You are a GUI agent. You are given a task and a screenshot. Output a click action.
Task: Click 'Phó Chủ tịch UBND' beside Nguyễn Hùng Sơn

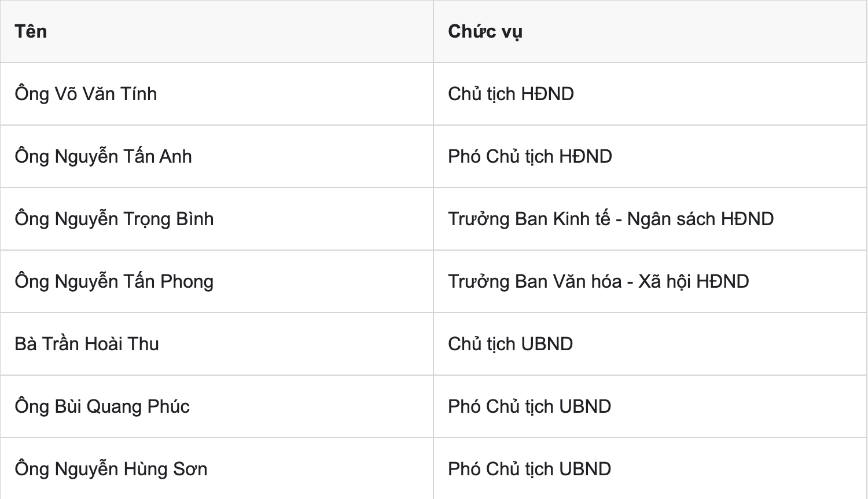click(x=529, y=469)
